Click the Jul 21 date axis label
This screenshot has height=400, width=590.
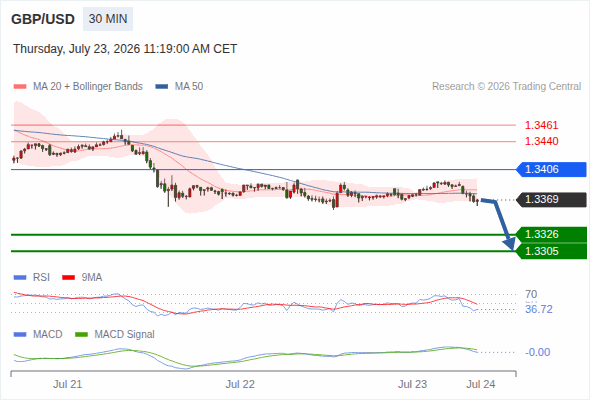[x=67, y=384]
